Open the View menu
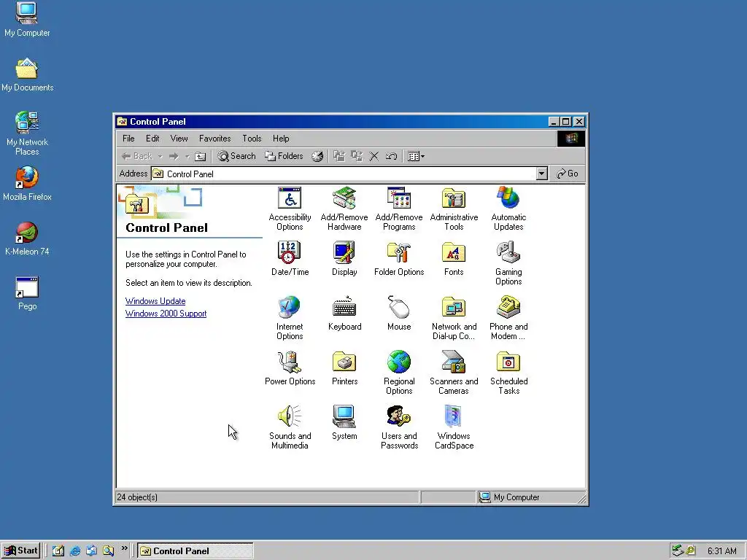Image resolution: width=747 pixels, height=560 pixels. pos(179,139)
